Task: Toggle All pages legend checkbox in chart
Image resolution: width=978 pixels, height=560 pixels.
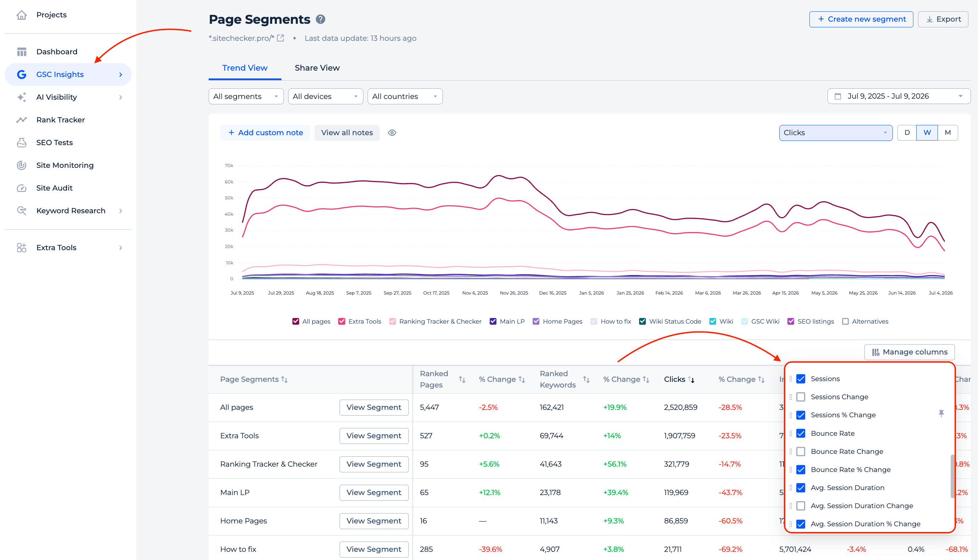Action: point(295,321)
